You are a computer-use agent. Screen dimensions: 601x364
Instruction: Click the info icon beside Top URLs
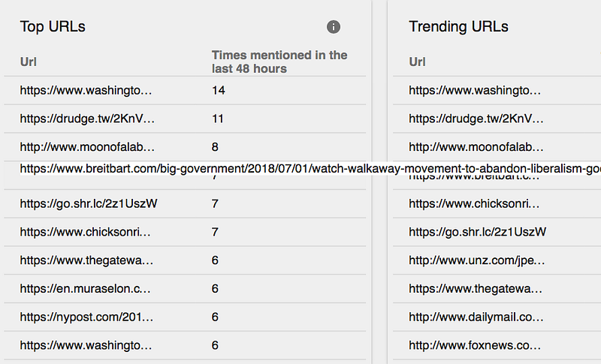(334, 27)
